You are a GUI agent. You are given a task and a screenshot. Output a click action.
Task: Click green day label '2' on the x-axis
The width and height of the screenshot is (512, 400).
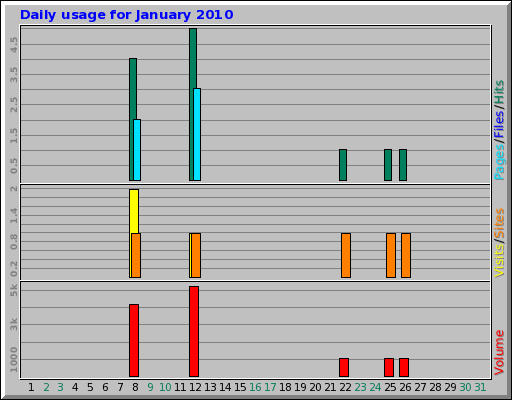tap(46, 387)
